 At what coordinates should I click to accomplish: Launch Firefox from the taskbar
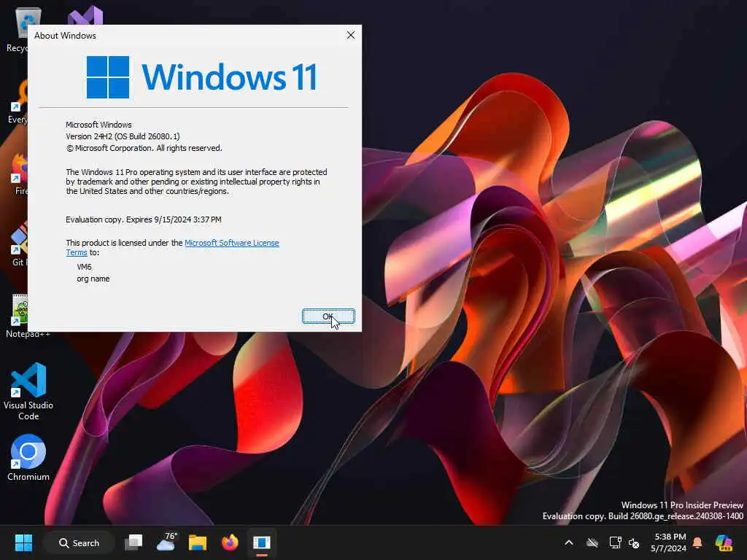click(x=230, y=542)
